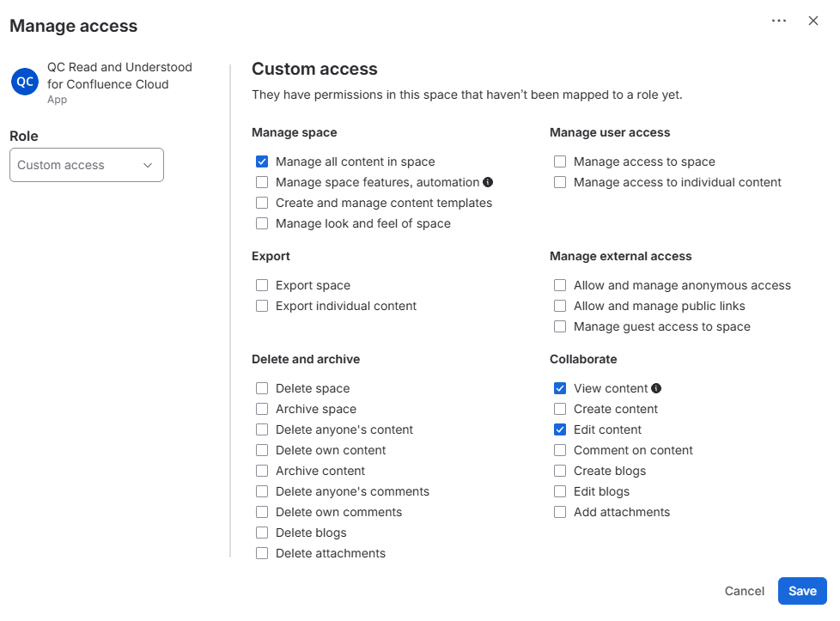Enable Delete attachments permission
The width and height of the screenshot is (840, 621).
262,553
